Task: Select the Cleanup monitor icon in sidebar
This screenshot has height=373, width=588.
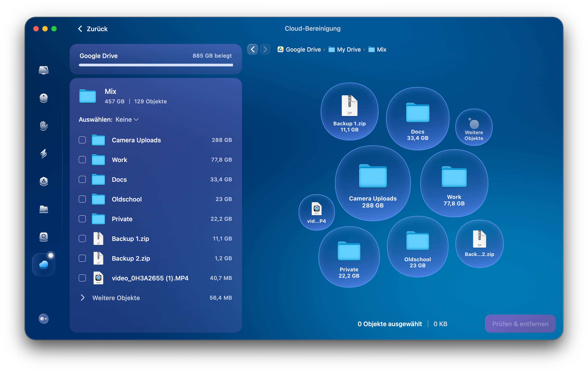Action: pos(43,71)
